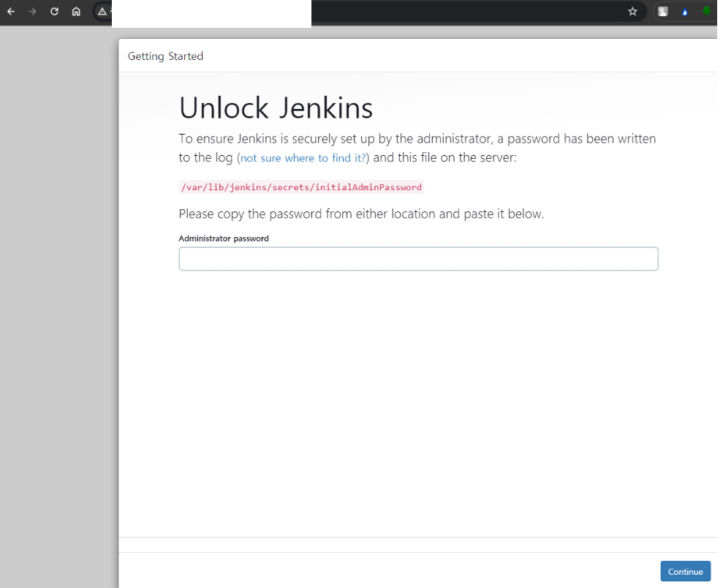
Task: Open the green extension icon
Action: [706, 11]
